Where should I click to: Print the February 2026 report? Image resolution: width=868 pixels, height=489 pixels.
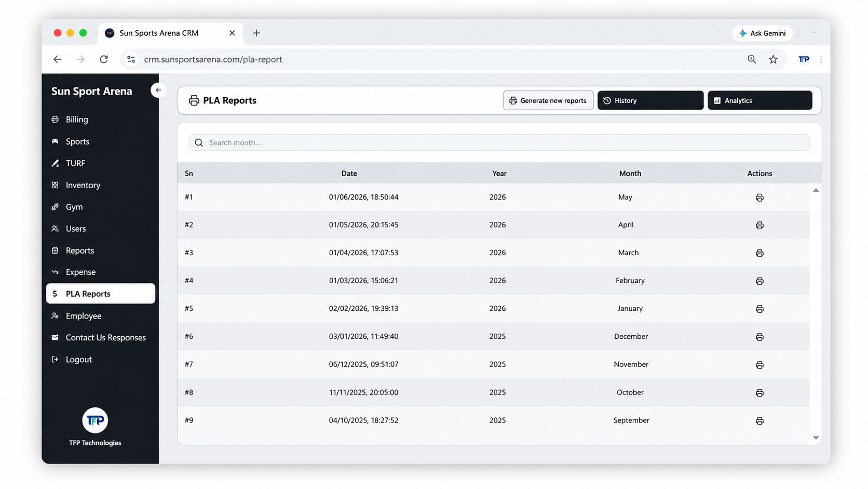(759, 281)
